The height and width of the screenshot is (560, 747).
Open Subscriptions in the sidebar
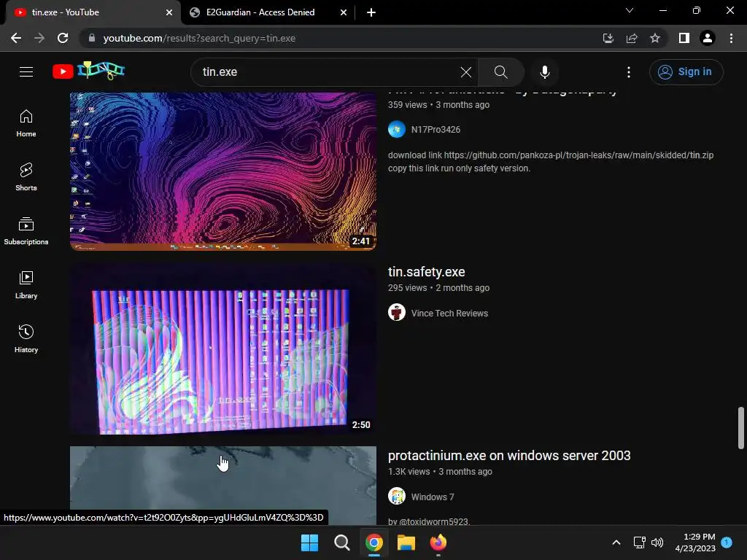(26, 231)
